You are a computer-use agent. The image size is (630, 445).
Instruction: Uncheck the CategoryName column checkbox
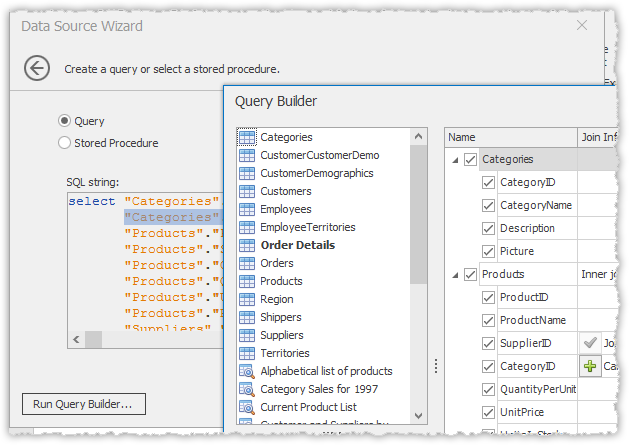(x=488, y=206)
